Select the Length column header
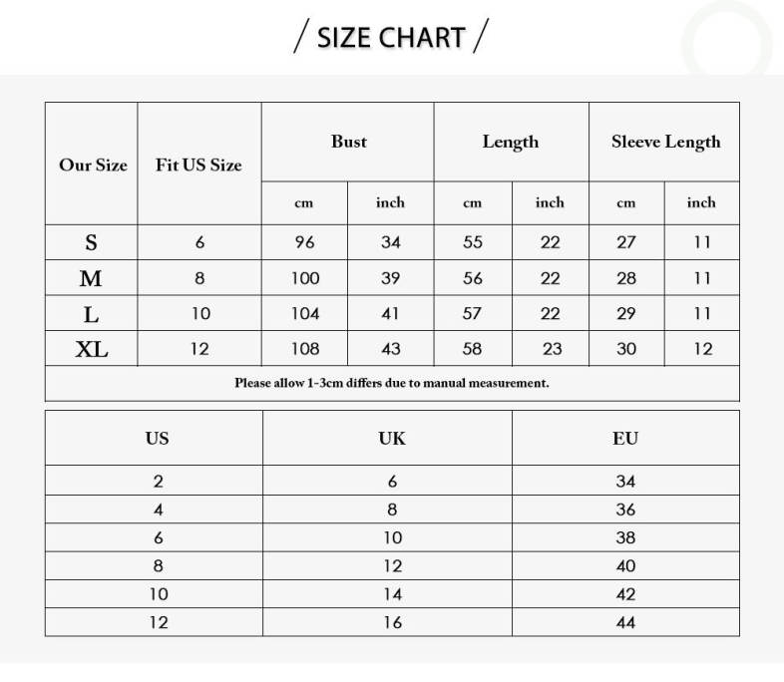 (511, 142)
